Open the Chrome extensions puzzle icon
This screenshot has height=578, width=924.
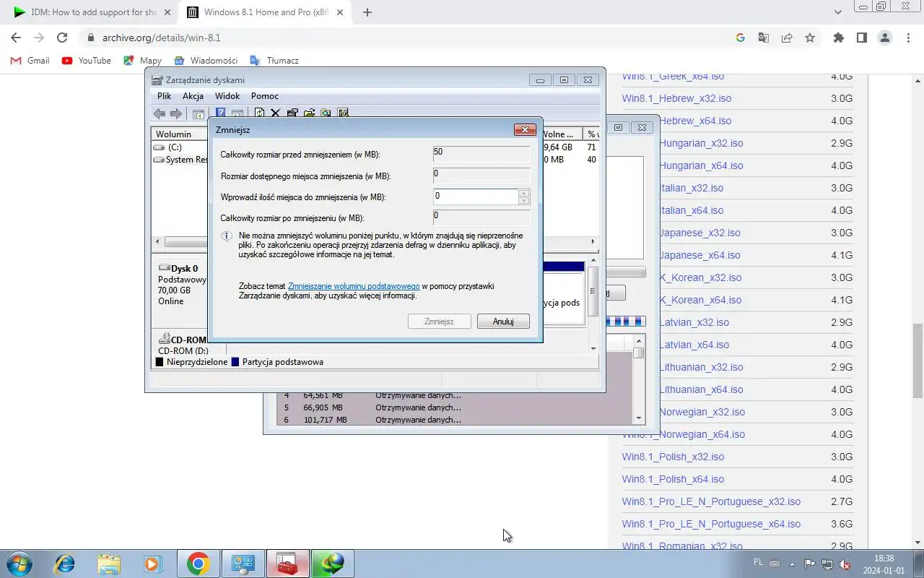[x=838, y=38]
